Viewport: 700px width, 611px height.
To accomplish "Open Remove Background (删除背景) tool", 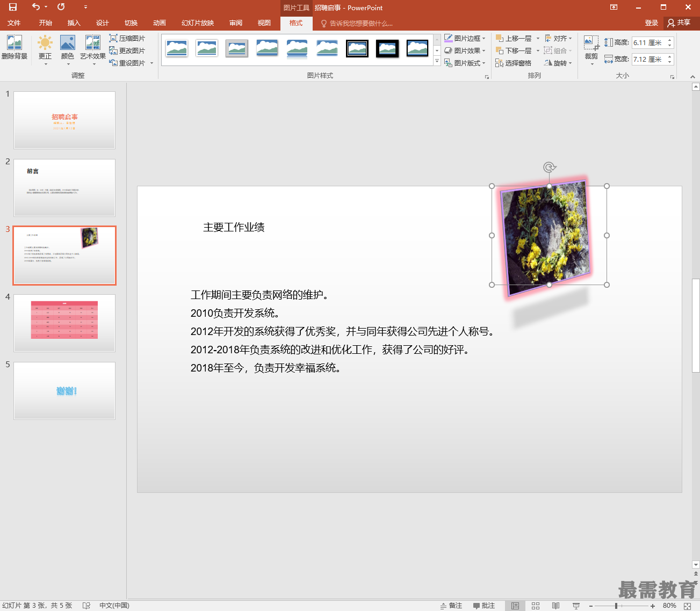I will click(15, 47).
